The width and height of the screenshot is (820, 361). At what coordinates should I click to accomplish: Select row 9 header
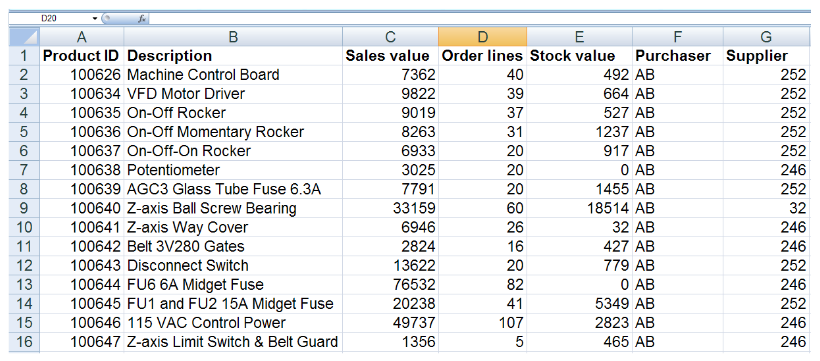click(x=24, y=208)
